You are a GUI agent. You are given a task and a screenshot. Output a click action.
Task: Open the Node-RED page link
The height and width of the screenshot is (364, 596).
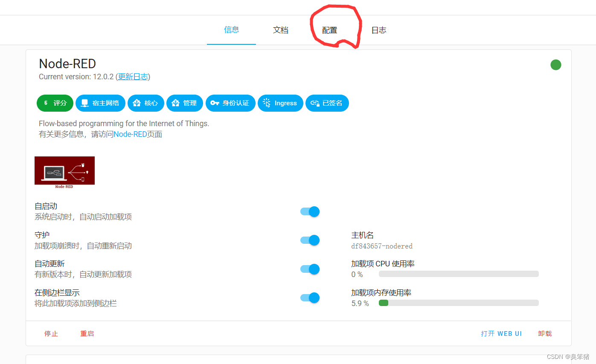click(130, 134)
